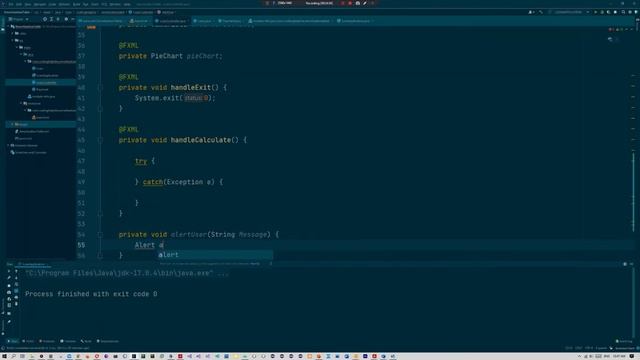Toggle soft-wrap in Run console toolbar
Screen dimensions: 640x360
(x=16, y=284)
